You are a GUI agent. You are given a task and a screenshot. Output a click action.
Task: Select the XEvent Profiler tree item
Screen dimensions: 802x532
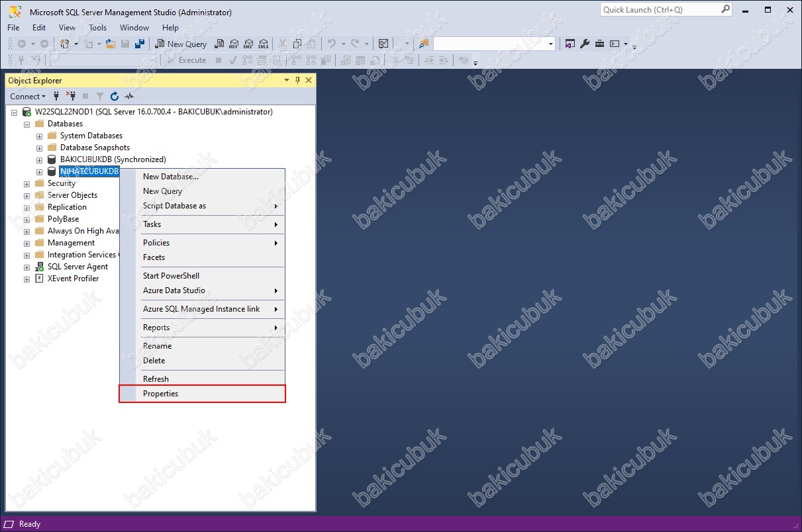73,279
